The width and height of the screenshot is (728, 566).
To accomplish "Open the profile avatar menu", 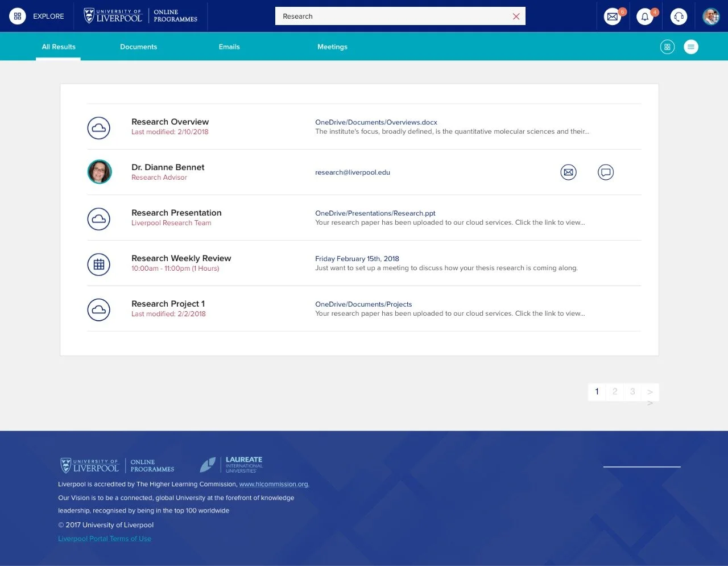I will point(711,16).
